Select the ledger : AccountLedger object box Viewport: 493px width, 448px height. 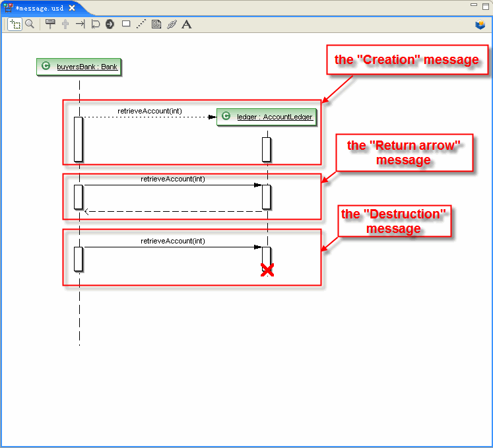pyautogui.click(x=267, y=117)
